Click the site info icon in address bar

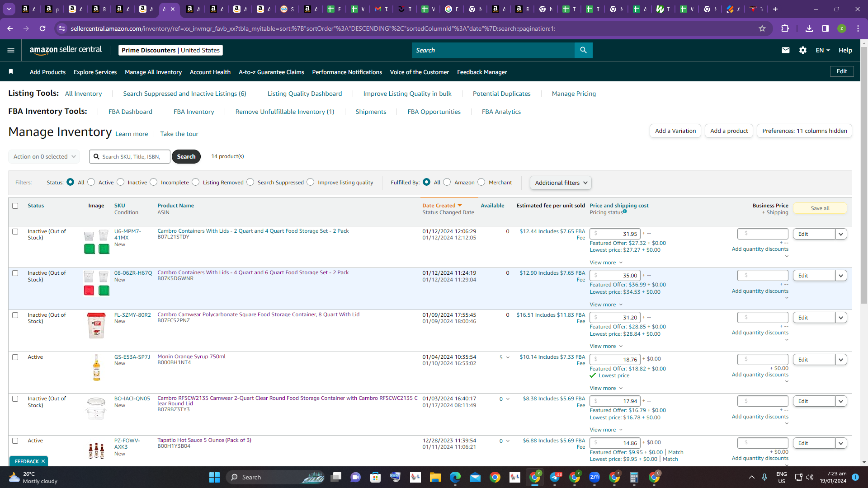62,28
